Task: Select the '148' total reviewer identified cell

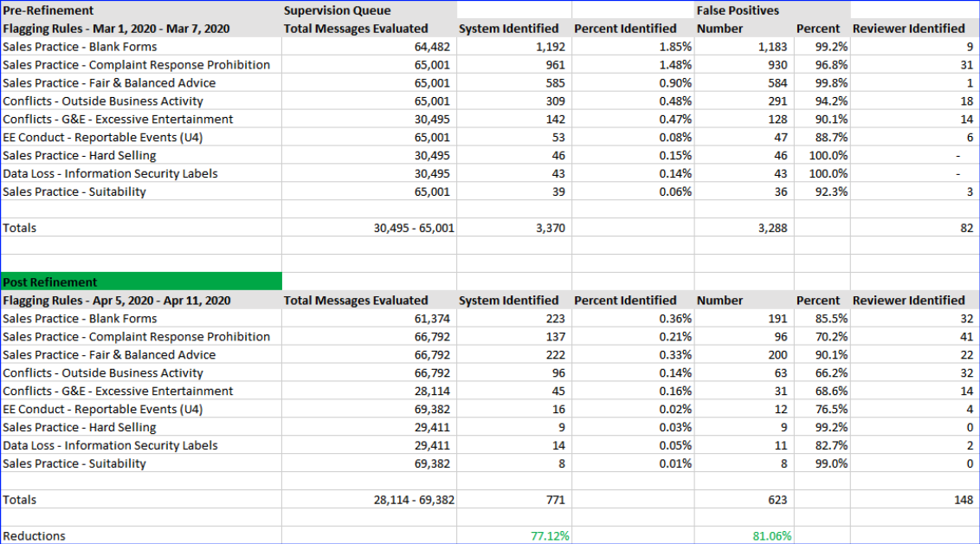Action: 914,500
